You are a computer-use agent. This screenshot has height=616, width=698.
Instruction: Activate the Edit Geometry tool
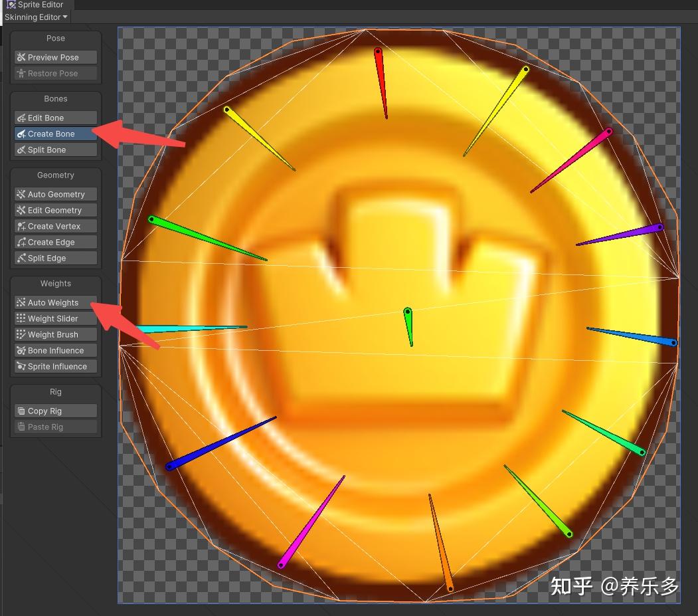(56, 210)
